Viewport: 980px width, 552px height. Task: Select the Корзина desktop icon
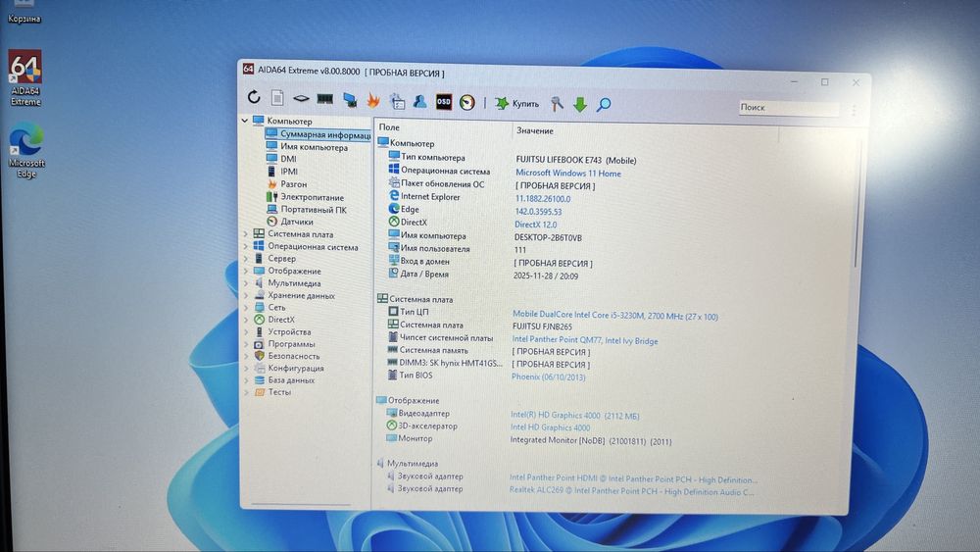[24, 12]
